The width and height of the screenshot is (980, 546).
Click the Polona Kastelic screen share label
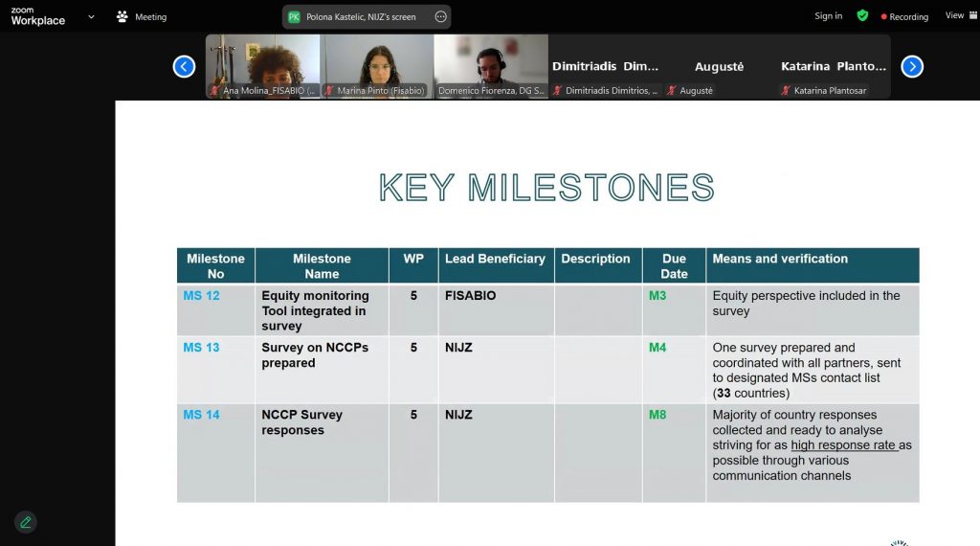click(361, 16)
